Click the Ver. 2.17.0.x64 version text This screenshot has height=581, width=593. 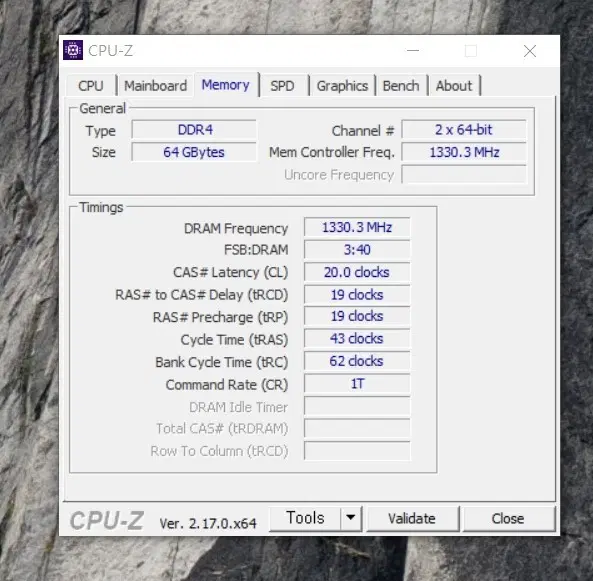[x=208, y=524]
